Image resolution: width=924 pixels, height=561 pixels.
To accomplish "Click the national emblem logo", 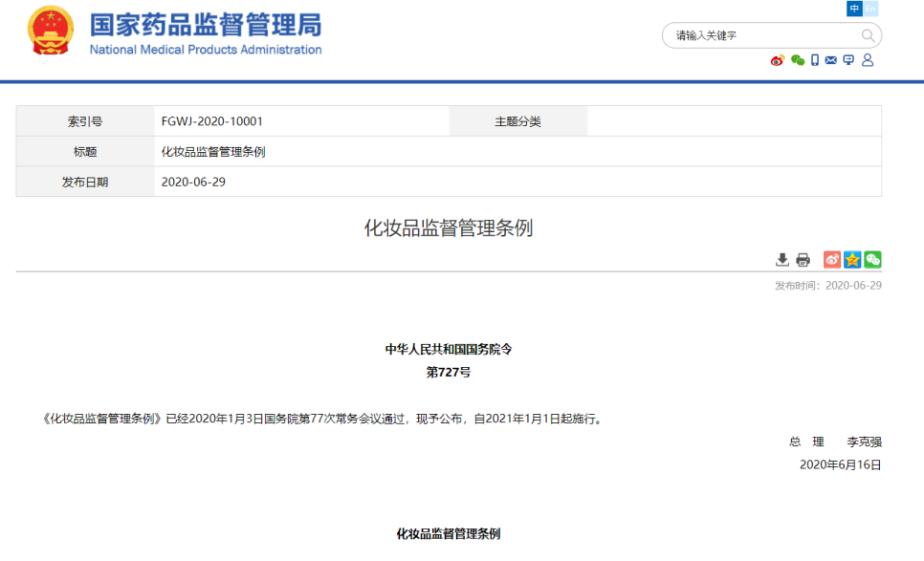I will pyautogui.click(x=51, y=31).
